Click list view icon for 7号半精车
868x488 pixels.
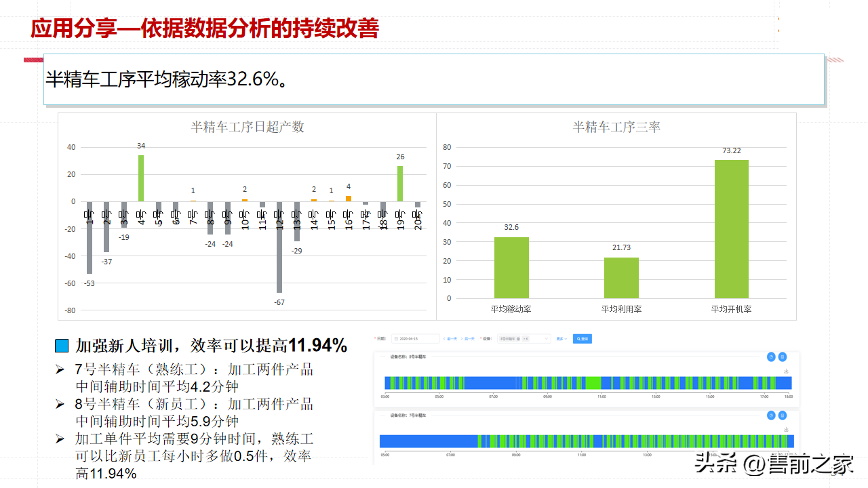[x=783, y=415]
